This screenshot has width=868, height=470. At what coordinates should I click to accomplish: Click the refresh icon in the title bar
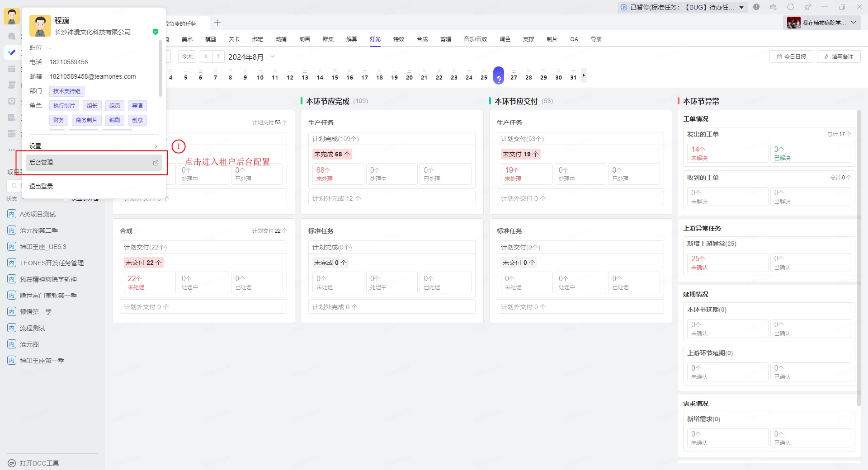[x=791, y=7]
